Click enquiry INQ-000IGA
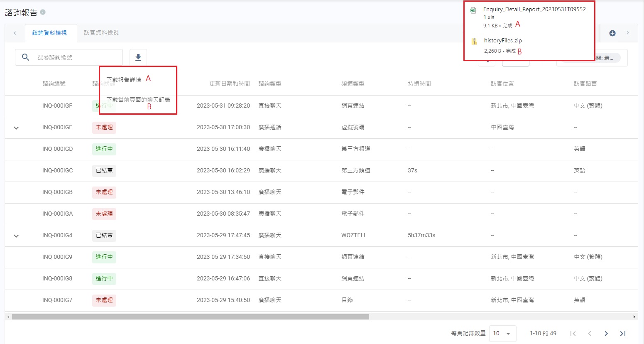Viewport: 644px width, 344px height. [x=57, y=214]
